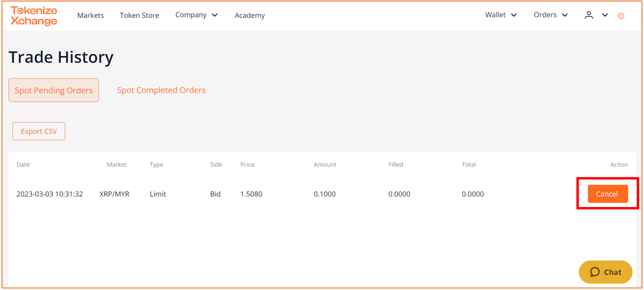Screen dimensions: 644x290
Task: Open the Markets page
Action: click(90, 15)
